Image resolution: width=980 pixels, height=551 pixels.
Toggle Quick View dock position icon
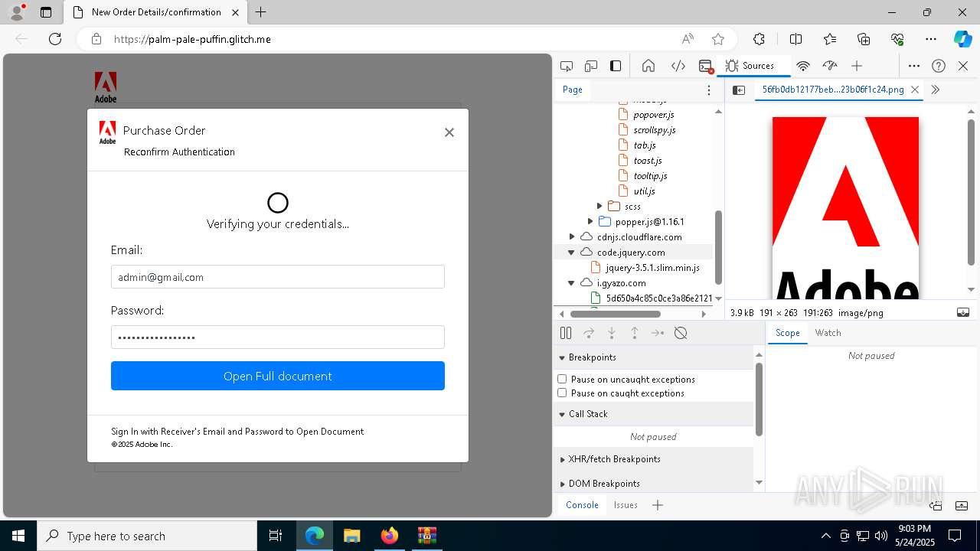[x=936, y=505]
